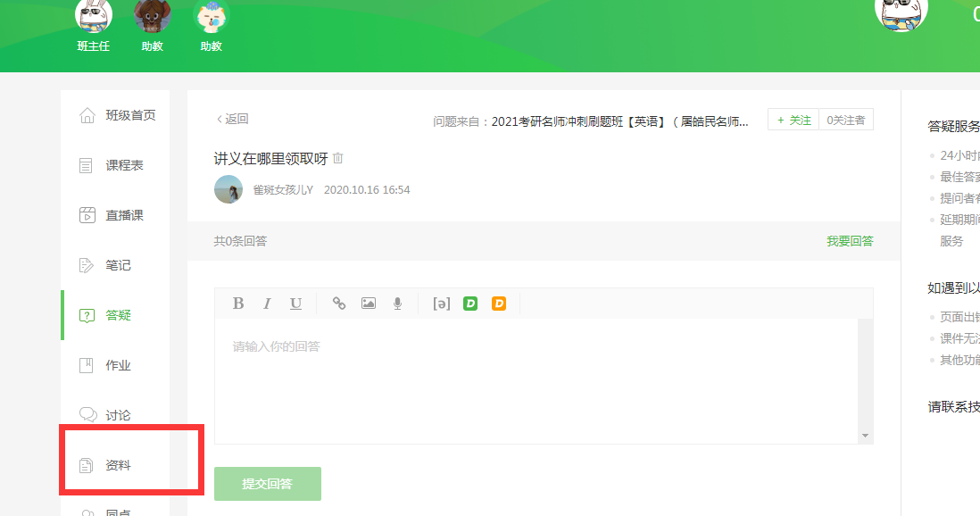Click the editor scrollbar down arrow
980x516 pixels.
[864, 436]
